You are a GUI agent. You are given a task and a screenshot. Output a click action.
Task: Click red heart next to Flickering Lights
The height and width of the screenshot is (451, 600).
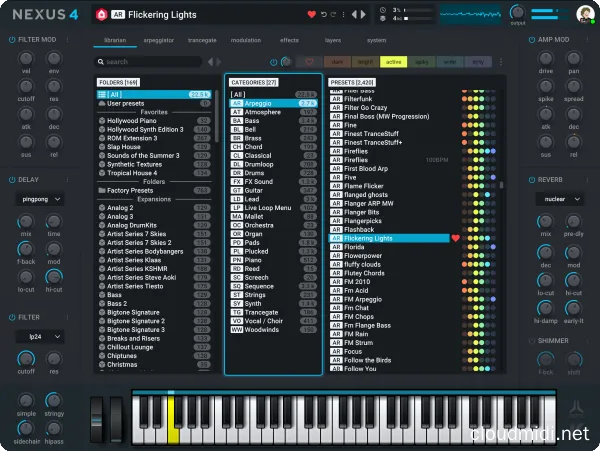click(455, 239)
